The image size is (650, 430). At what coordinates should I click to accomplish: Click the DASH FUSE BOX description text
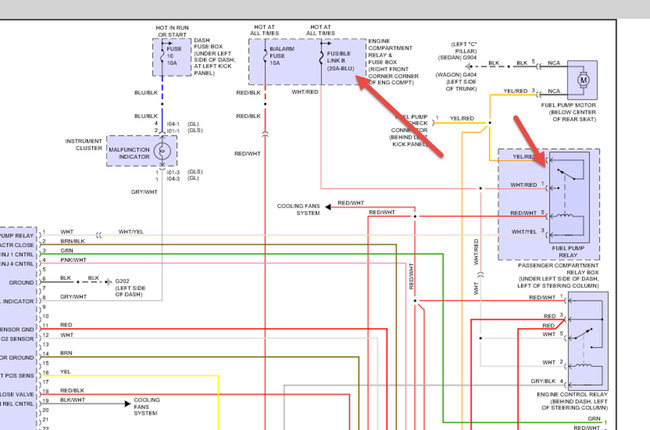pyautogui.click(x=214, y=56)
